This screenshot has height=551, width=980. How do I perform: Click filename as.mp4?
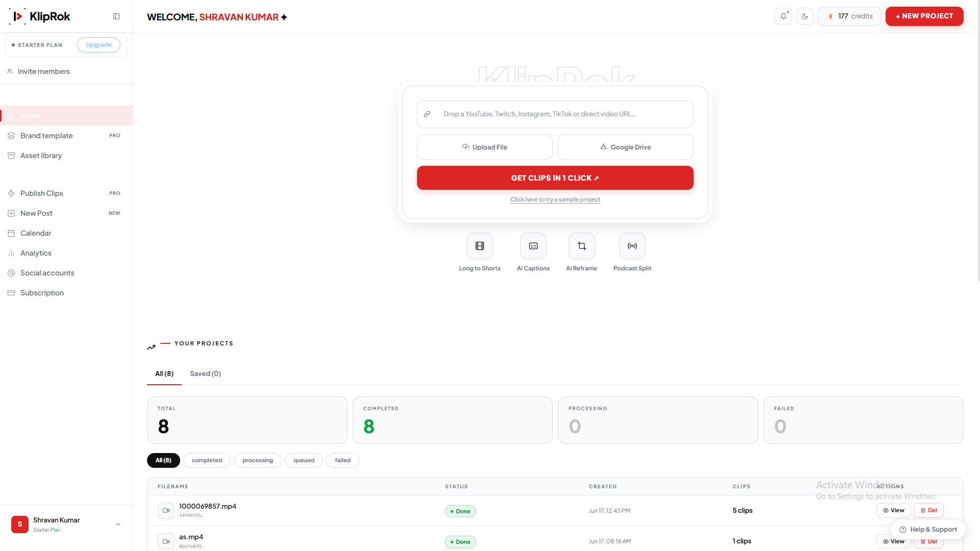click(x=191, y=537)
